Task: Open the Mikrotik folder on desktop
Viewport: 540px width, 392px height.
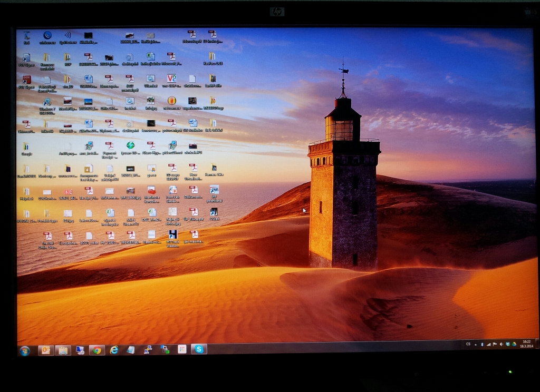Action: (x=46, y=125)
